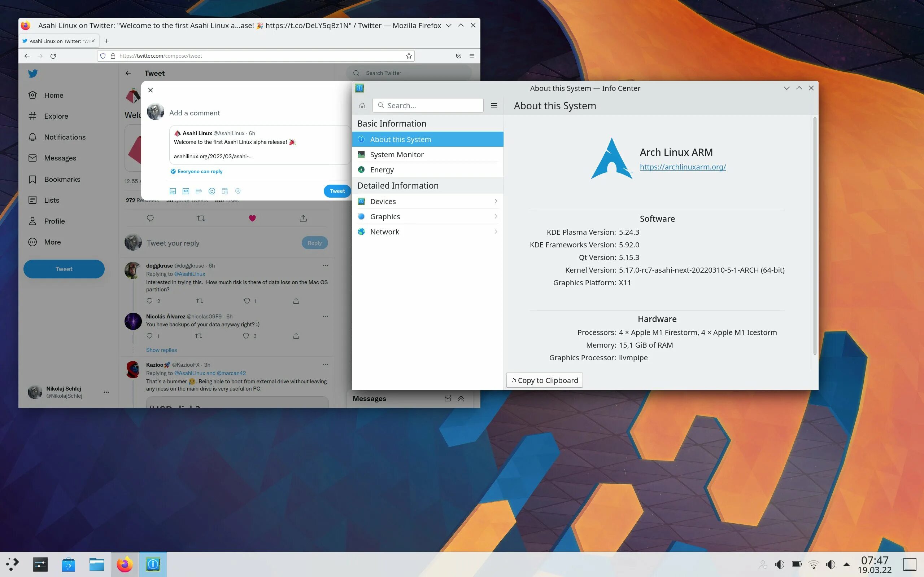The width and height of the screenshot is (924, 577).
Task: Click the add image icon in composer
Action: pyautogui.click(x=173, y=191)
